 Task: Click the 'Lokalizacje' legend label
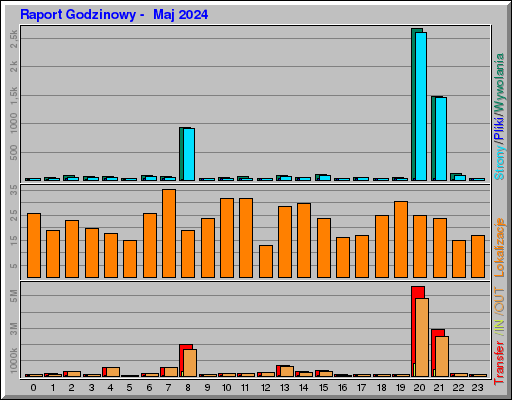click(499, 247)
